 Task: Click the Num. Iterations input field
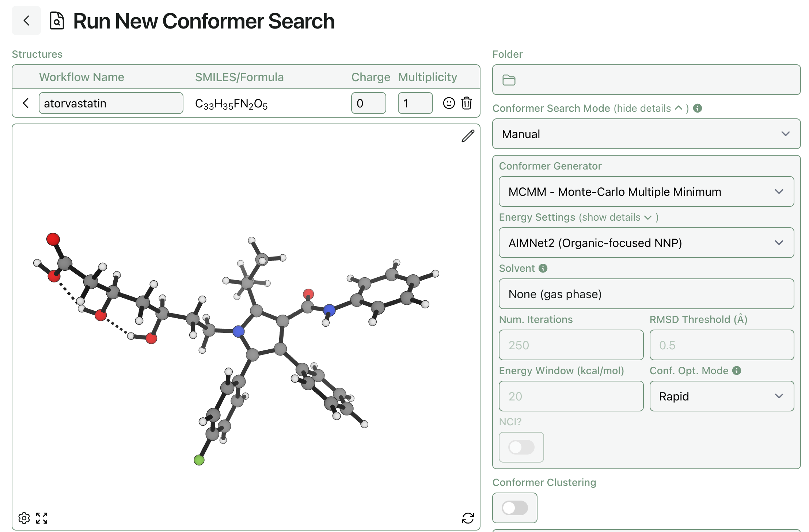(571, 345)
